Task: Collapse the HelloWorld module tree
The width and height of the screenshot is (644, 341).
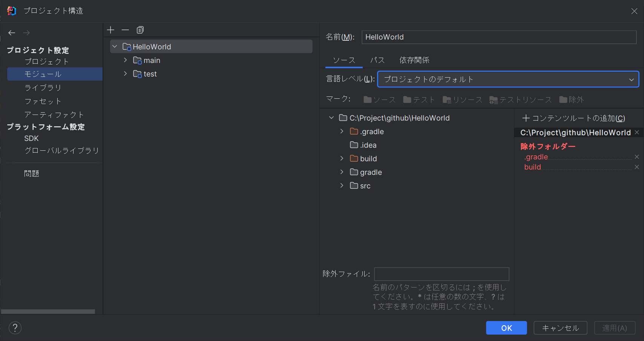Action: [115, 46]
